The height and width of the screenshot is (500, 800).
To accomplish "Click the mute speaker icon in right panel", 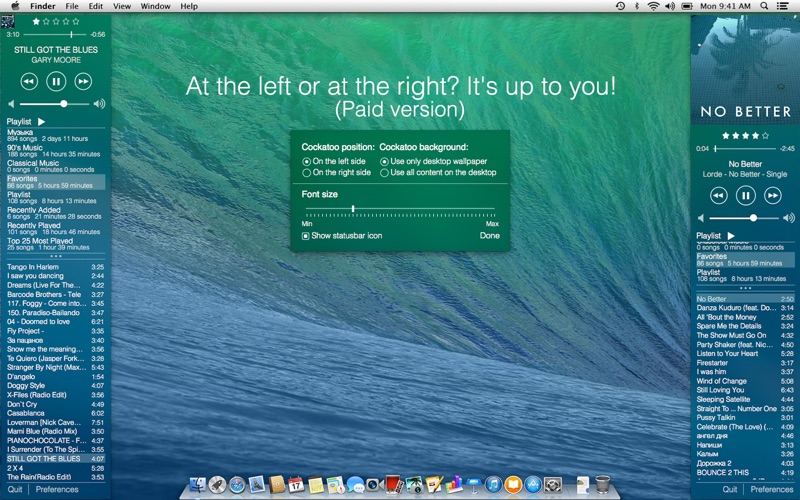I will tap(701, 218).
